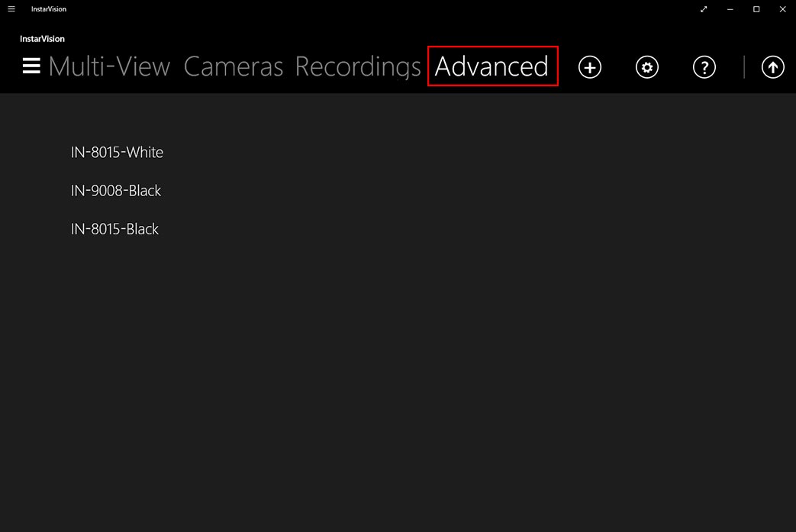Select the IN-9008-Black camera
The width and height of the screenshot is (796, 532).
point(116,190)
